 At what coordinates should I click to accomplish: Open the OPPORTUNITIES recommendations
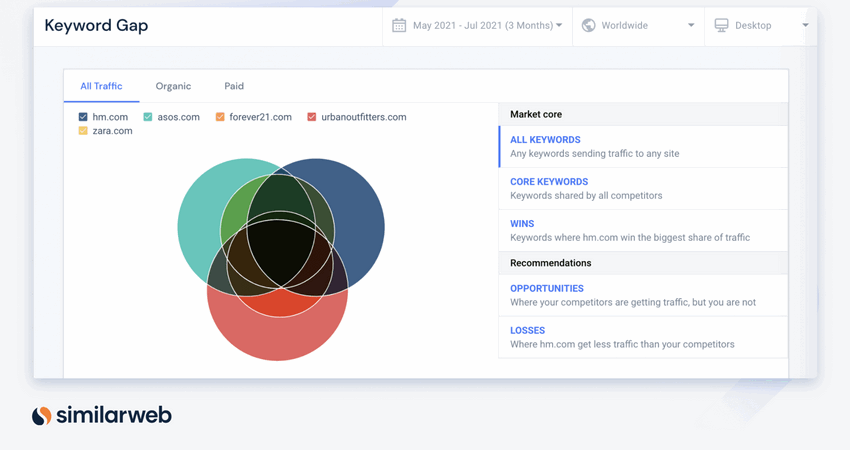click(x=643, y=295)
